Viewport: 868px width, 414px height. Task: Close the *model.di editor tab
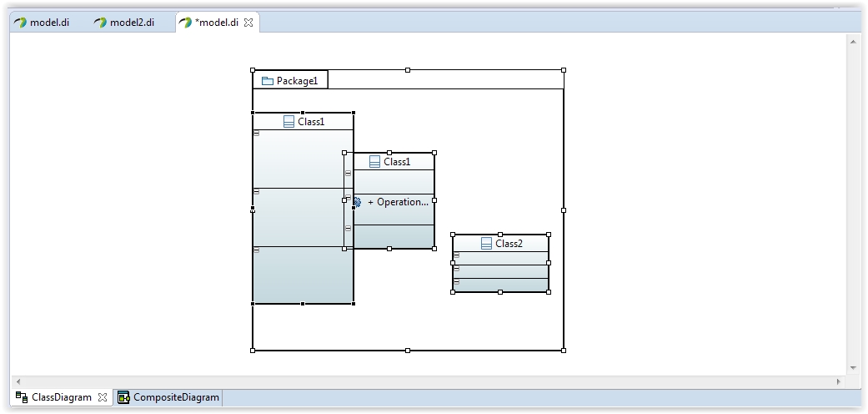pyautogui.click(x=248, y=23)
